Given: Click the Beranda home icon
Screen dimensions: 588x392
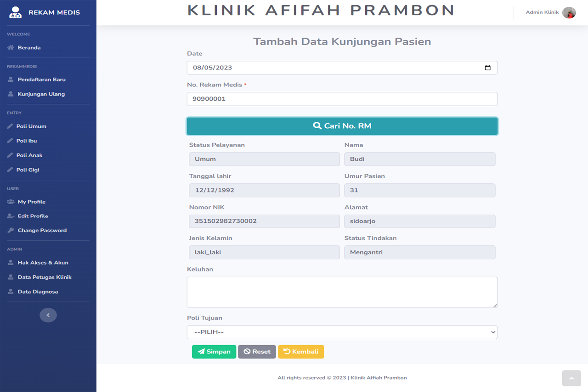Looking at the screenshot, I should [11, 48].
